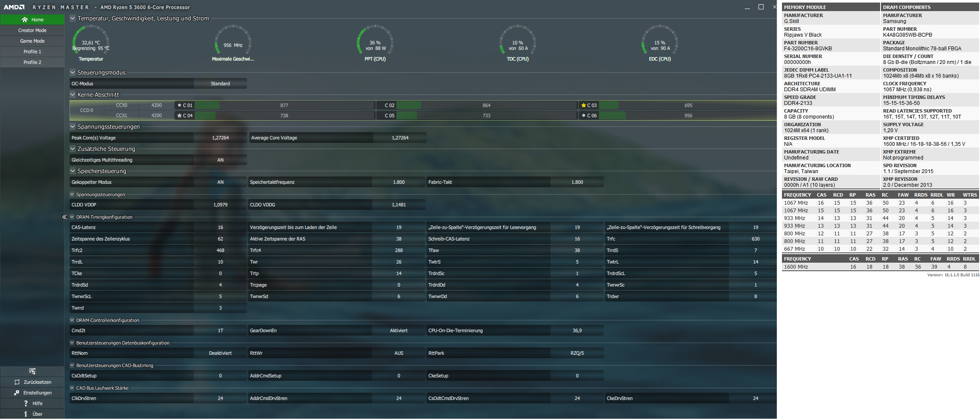The width and height of the screenshot is (980, 420).
Task: Click the star icon on core C 03
Action: [x=583, y=105]
